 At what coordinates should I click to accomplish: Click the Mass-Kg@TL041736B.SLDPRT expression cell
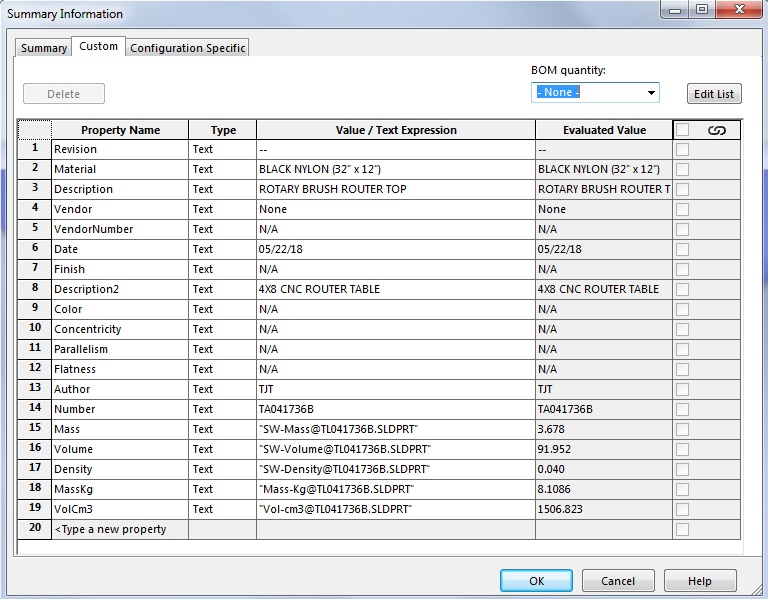point(396,489)
